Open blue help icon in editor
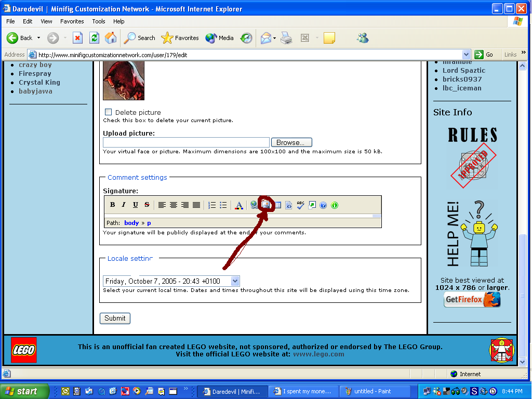 click(323, 205)
